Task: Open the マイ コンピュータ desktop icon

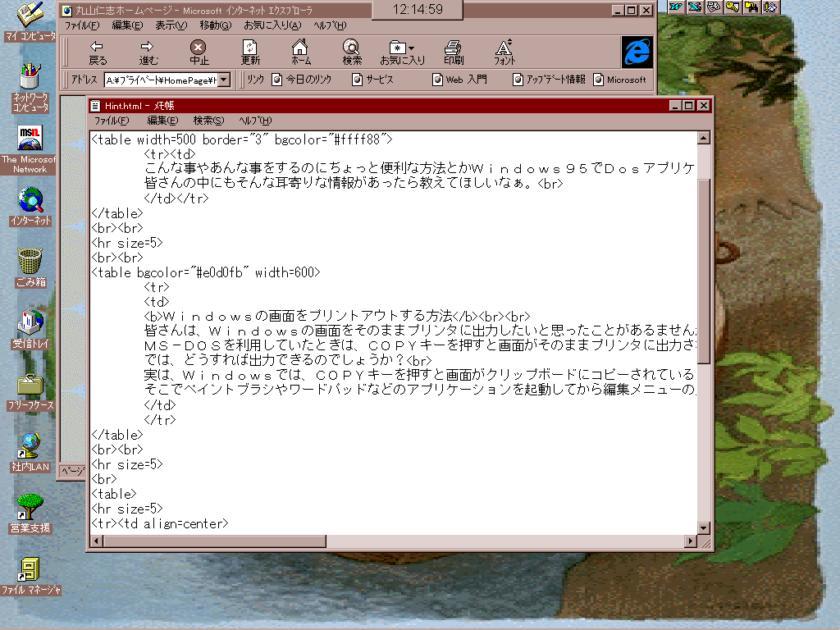Action: click(x=30, y=21)
